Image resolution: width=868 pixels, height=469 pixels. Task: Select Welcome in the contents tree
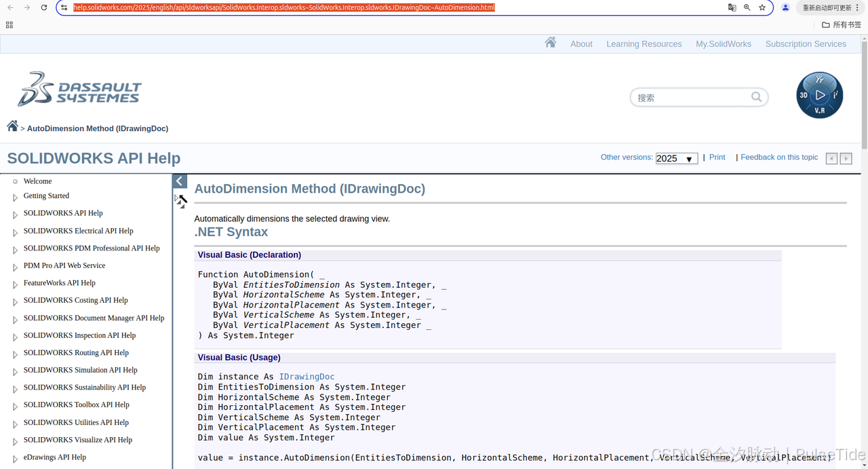pyautogui.click(x=37, y=181)
